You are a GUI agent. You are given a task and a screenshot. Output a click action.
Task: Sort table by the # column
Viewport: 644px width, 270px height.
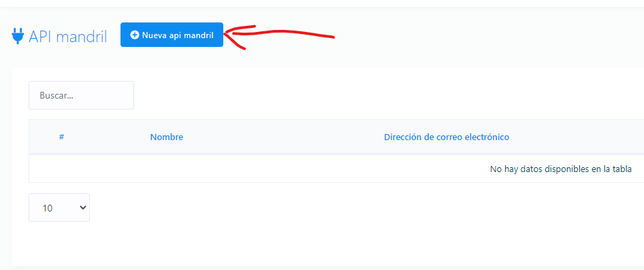pyautogui.click(x=61, y=137)
